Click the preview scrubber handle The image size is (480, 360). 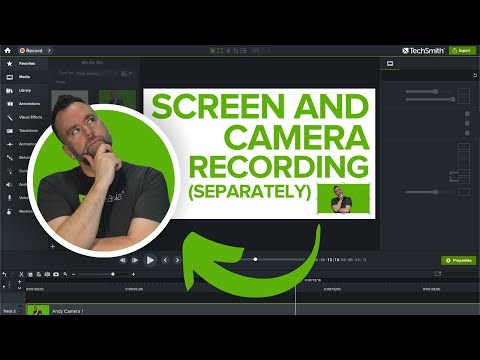pyautogui.click(x=255, y=259)
